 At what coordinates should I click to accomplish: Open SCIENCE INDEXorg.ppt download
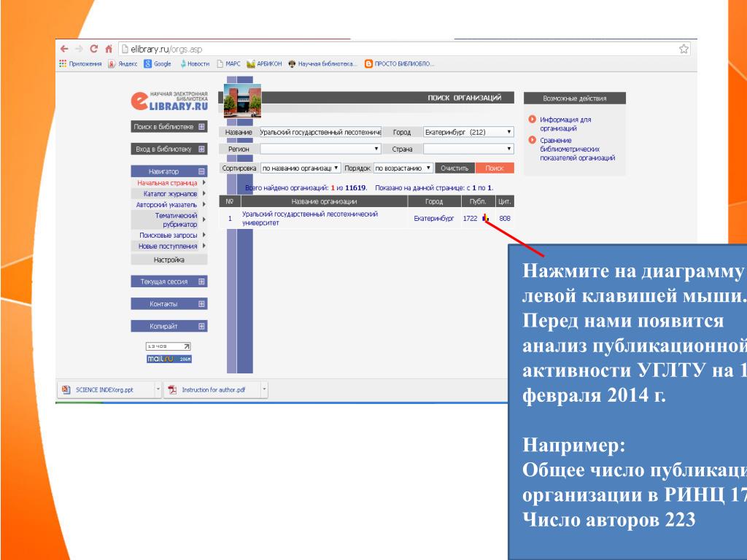point(105,390)
